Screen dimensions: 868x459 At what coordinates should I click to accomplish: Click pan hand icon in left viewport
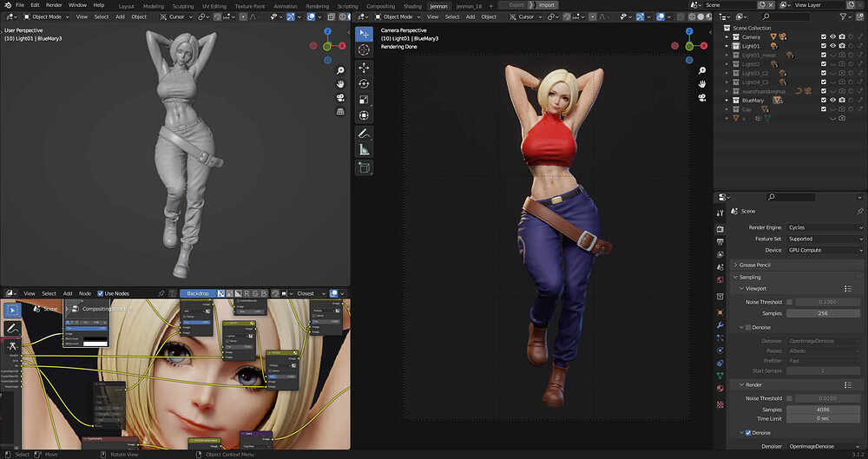(x=340, y=84)
